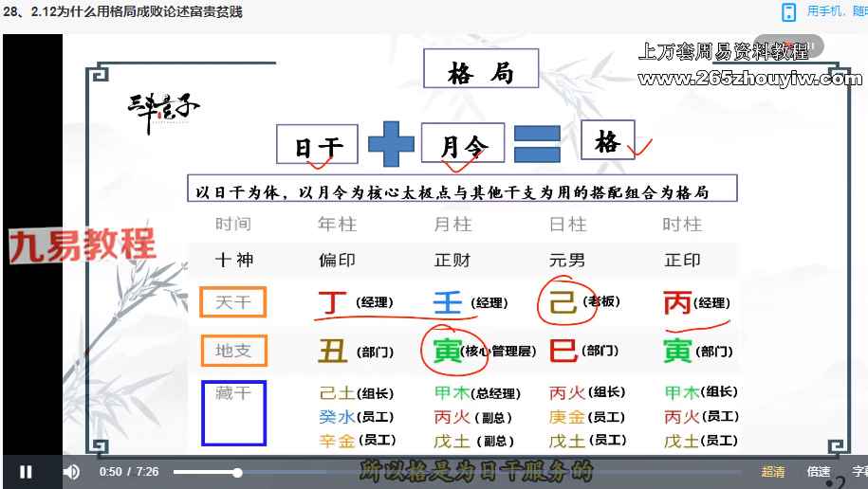
Task: Click the 用手机 mobile viewing link
Action: (831, 12)
